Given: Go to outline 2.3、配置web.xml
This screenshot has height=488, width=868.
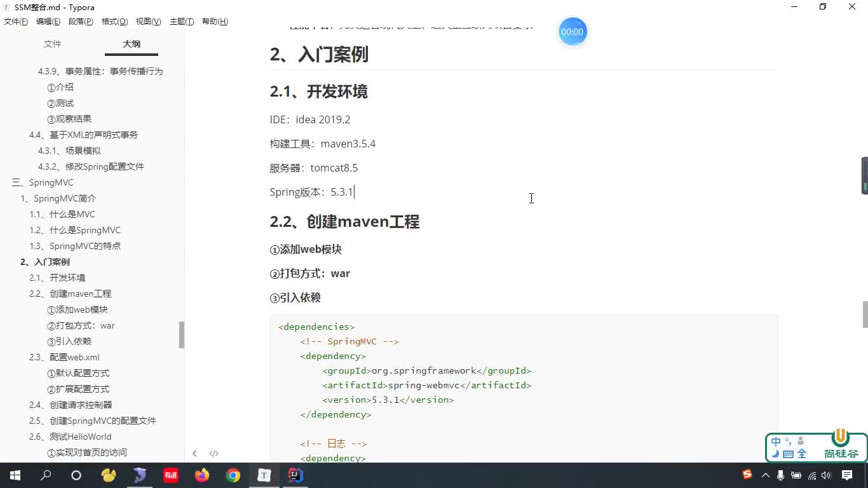Looking at the screenshot, I should pyautogui.click(x=64, y=357).
